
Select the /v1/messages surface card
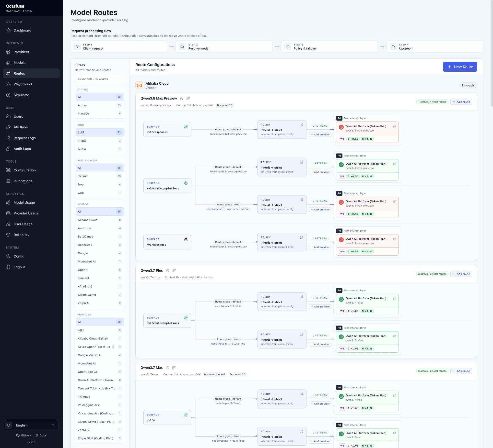click(x=167, y=242)
